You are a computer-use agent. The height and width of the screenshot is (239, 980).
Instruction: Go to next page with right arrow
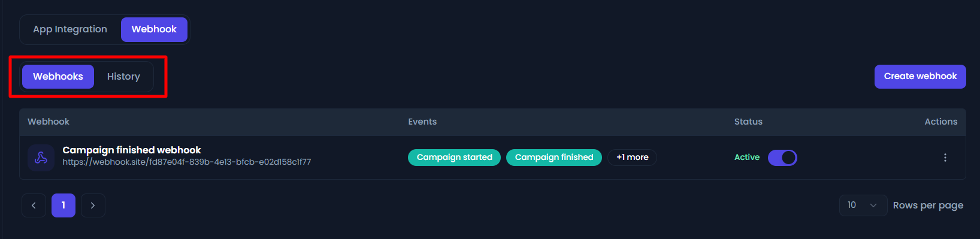coord(93,205)
